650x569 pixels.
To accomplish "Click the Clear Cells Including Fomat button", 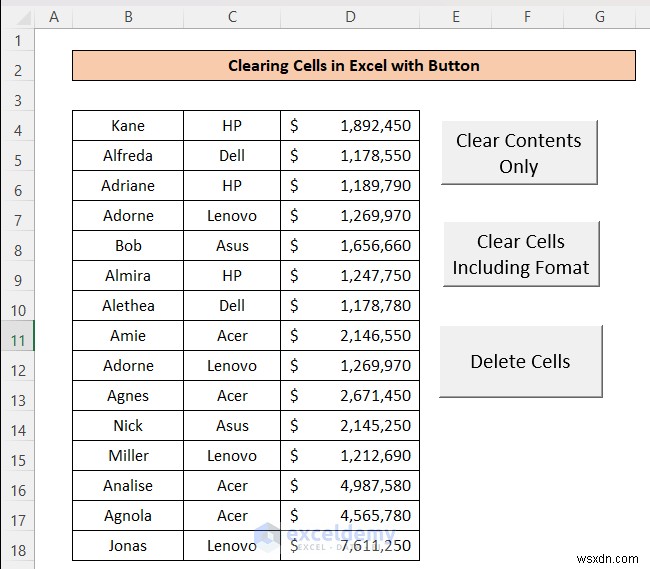I will pos(521,254).
